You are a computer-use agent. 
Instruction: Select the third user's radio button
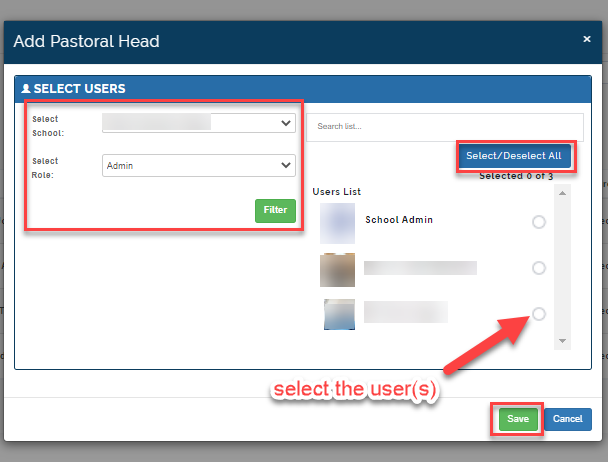539,313
